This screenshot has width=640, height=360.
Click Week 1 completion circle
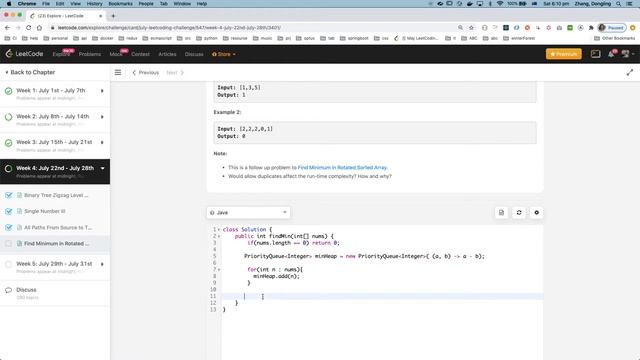(x=8, y=91)
